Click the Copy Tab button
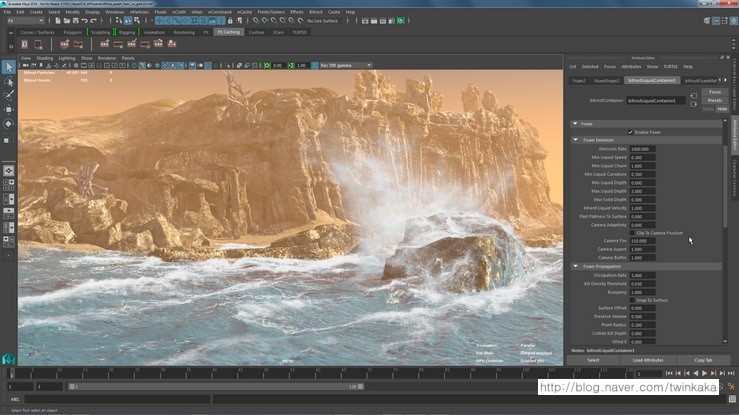 [703, 360]
